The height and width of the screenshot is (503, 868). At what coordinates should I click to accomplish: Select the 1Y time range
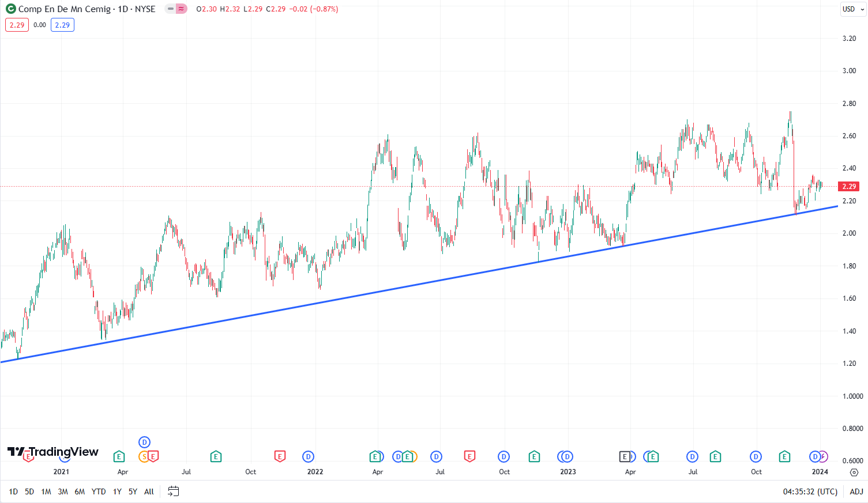(x=117, y=491)
